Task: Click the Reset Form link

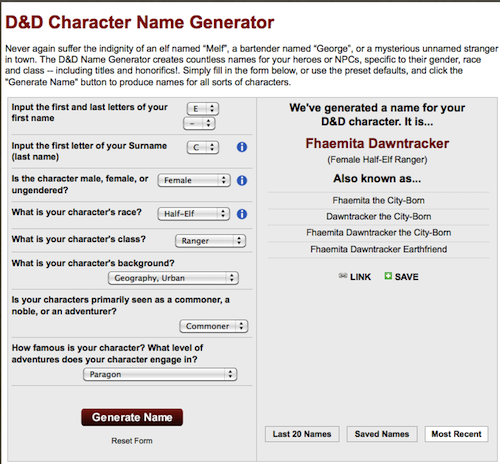Action: (x=132, y=441)
